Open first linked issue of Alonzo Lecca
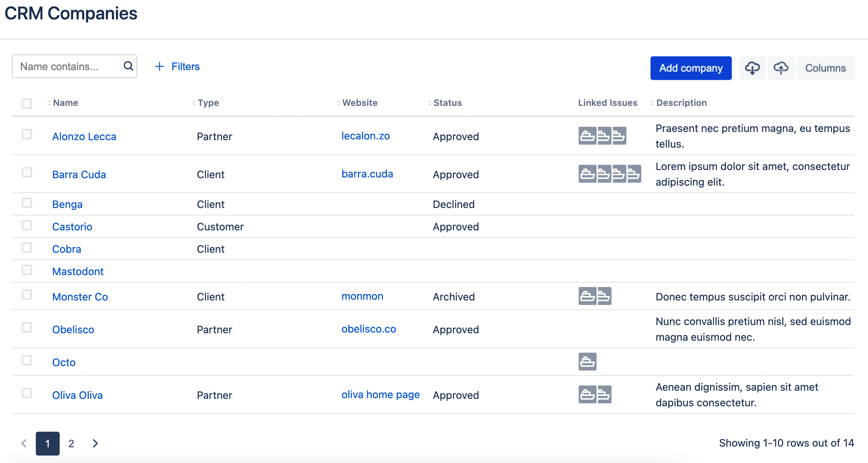Viewport: 868px width, 463px height. (587, 136)
